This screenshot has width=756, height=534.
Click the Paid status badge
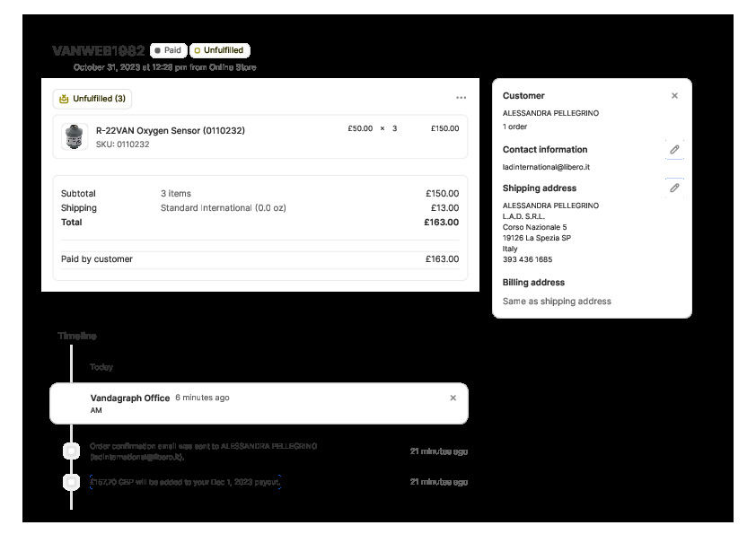pyautogui.click(x=168, y=51)
